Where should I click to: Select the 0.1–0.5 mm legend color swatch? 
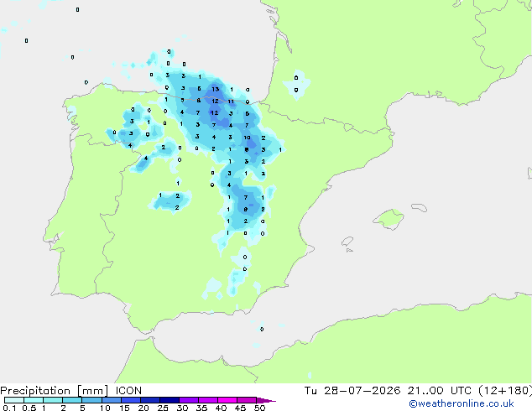[x=14, y=400]
